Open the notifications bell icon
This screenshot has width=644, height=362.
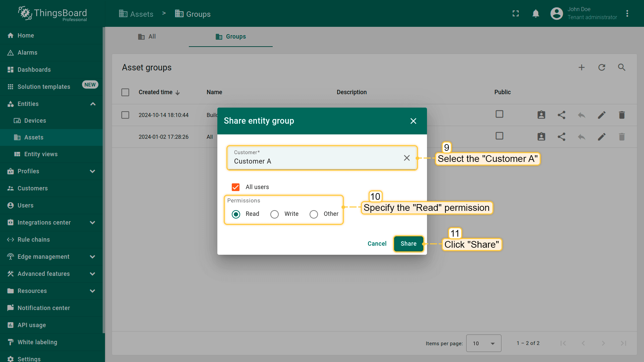(x=536, y=14)
